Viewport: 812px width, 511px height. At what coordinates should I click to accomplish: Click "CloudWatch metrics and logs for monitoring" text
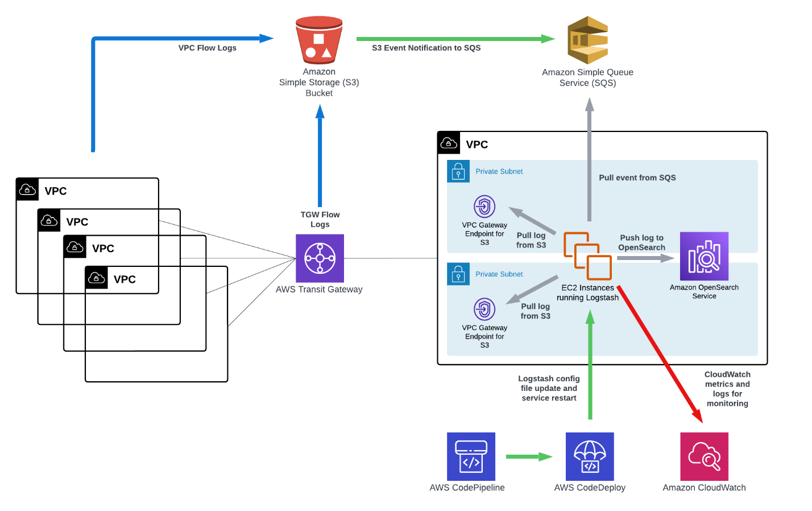click(728, 389)
